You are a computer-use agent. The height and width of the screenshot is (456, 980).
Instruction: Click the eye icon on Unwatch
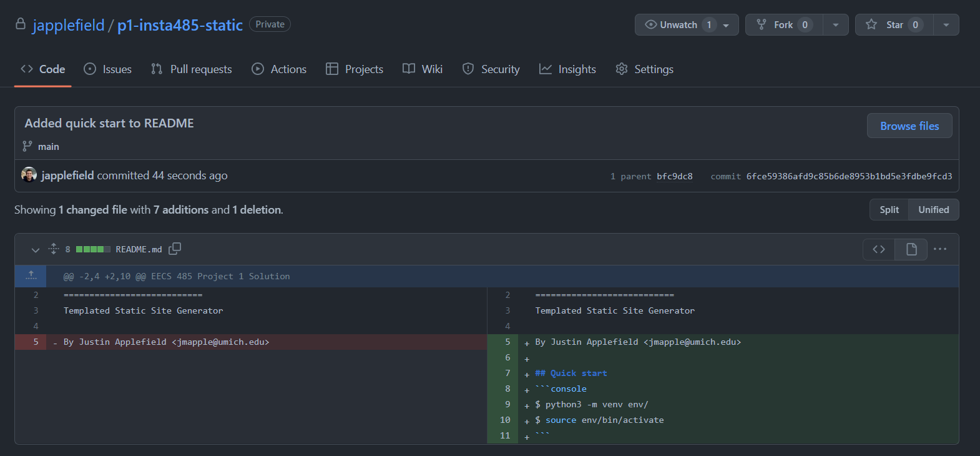(x=651, y=25)
